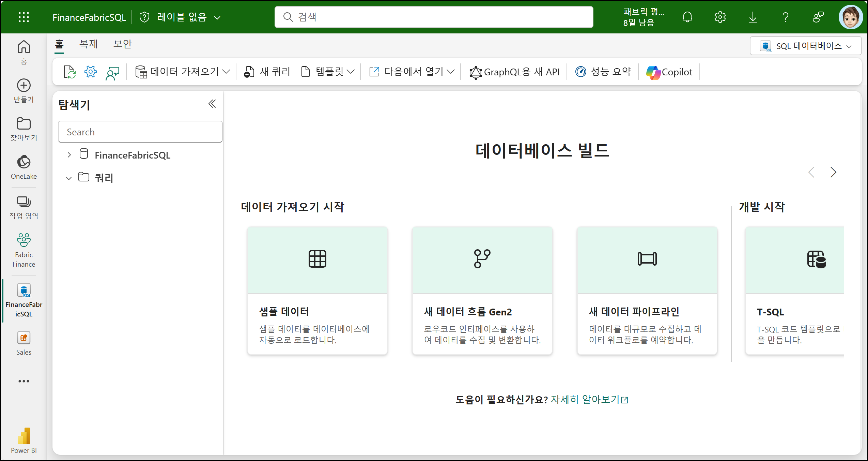Select the FinanceFabricSQL database tree label
The width and height of the screenshot is (868, 461).
(x=133, y=155)
